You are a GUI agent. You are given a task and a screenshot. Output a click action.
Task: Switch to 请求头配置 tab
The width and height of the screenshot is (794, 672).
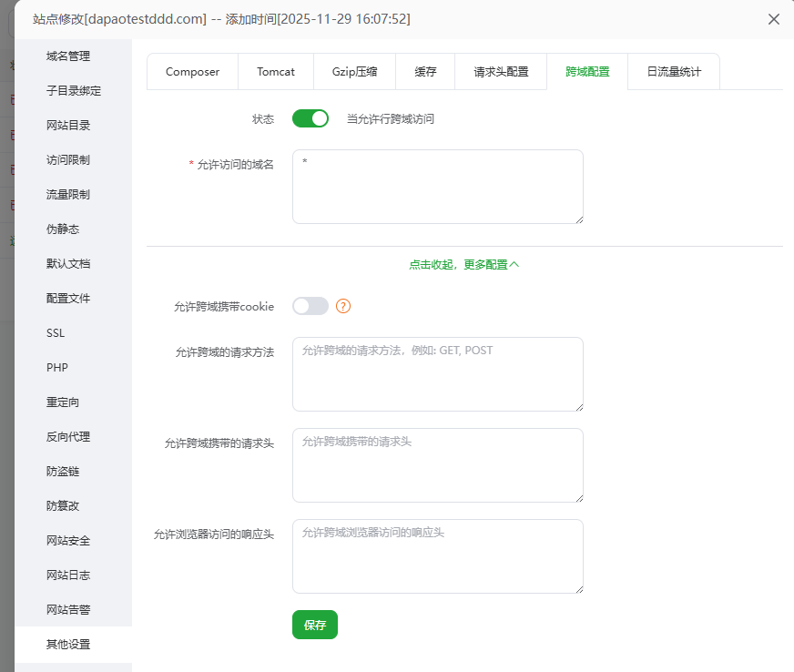pos(500,71)
